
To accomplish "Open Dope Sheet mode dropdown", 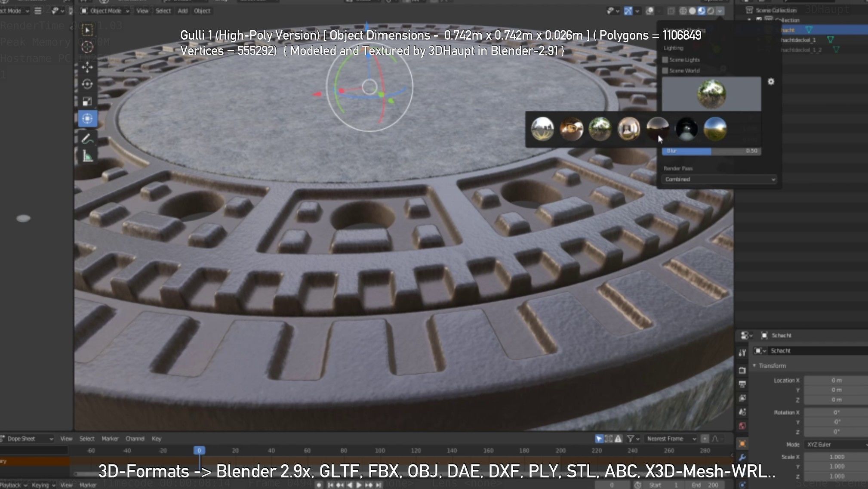I will (27, 439).
